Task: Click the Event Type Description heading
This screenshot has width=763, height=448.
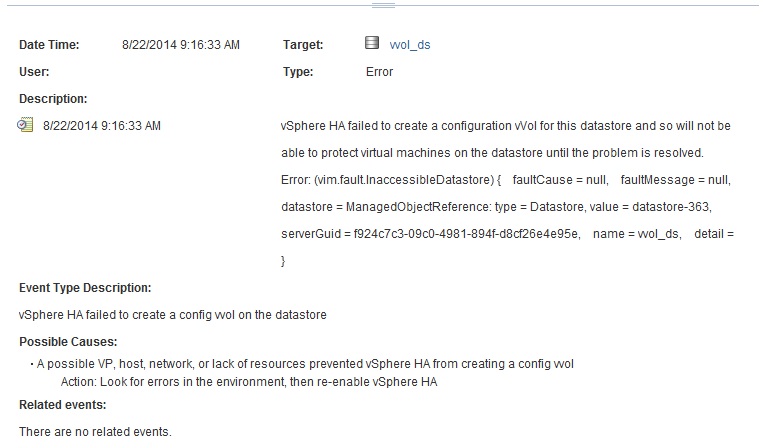Action: (85, 288)
